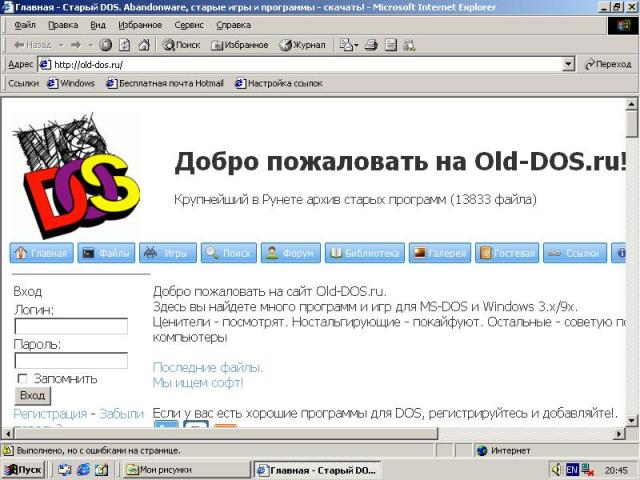Click the Forward arrow button

pyautogui.click(x=76, y=44)
